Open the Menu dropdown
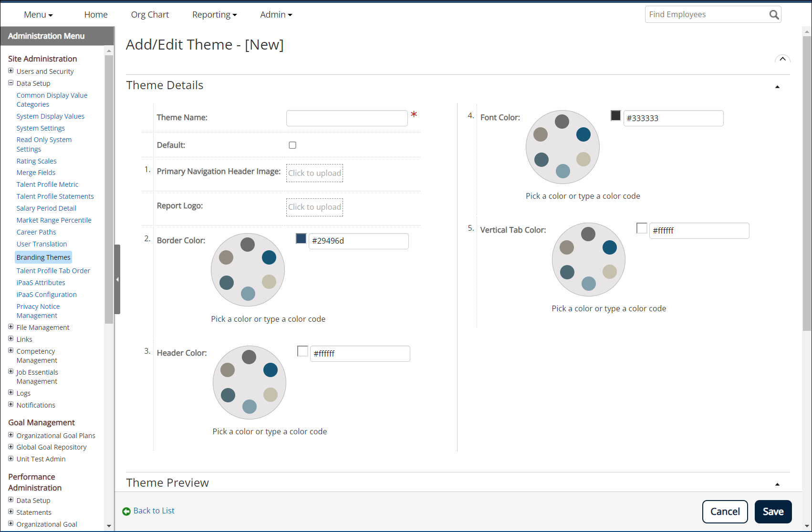812x532 pixels. (x=38, y=14)
